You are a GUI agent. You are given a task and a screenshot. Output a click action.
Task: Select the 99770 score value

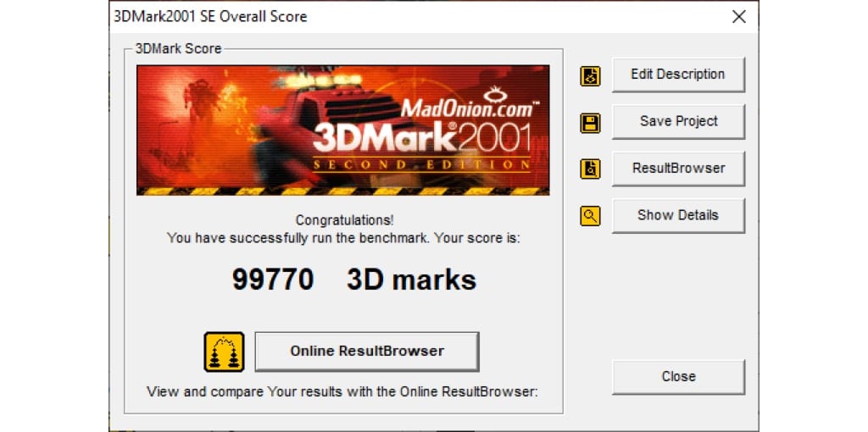tap(273, 280)
